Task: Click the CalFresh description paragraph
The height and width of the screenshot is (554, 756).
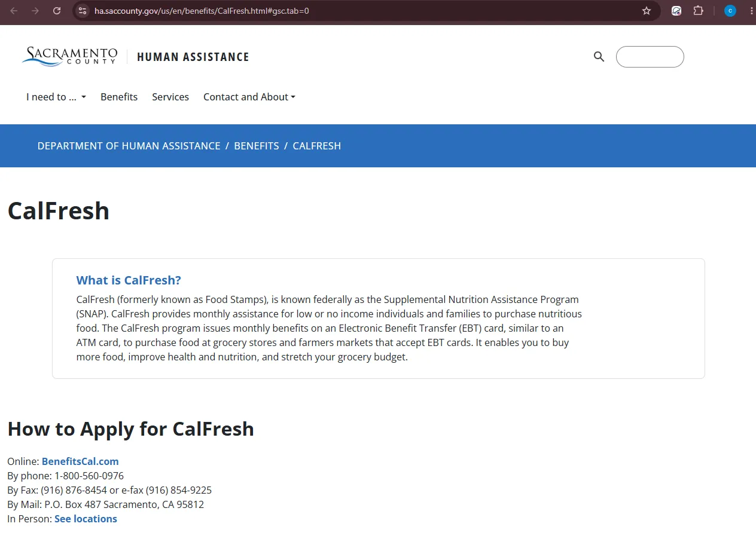Action: (x=329, y=328)
